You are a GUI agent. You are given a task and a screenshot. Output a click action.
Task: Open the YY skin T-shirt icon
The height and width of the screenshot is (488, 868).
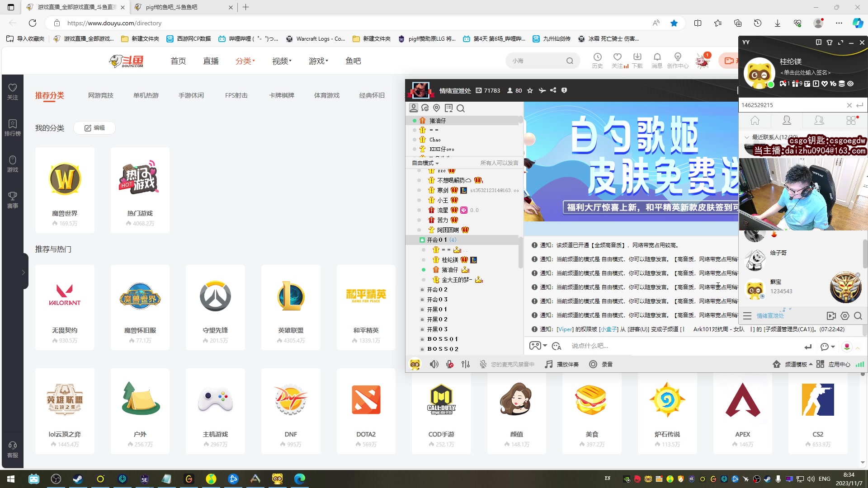pos(830,42)
